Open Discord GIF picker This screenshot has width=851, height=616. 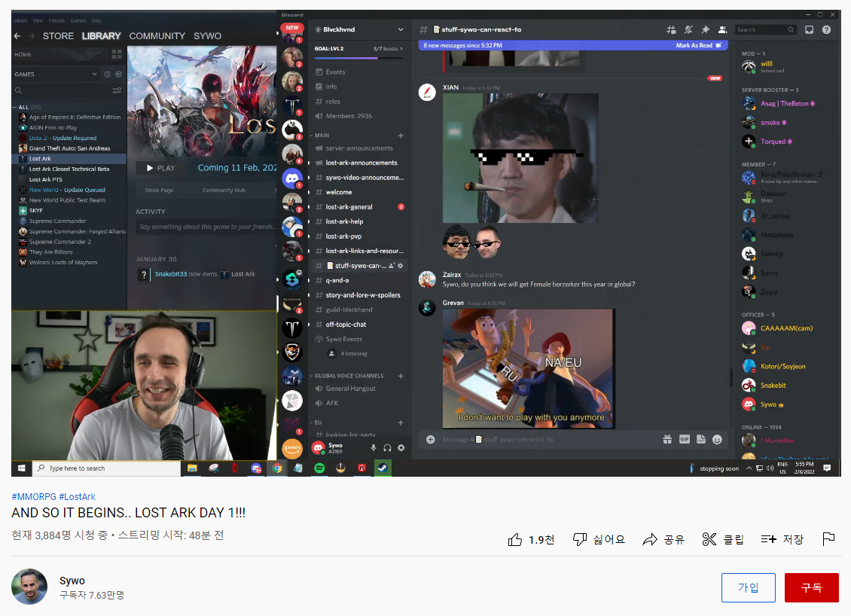click(685, 440)
